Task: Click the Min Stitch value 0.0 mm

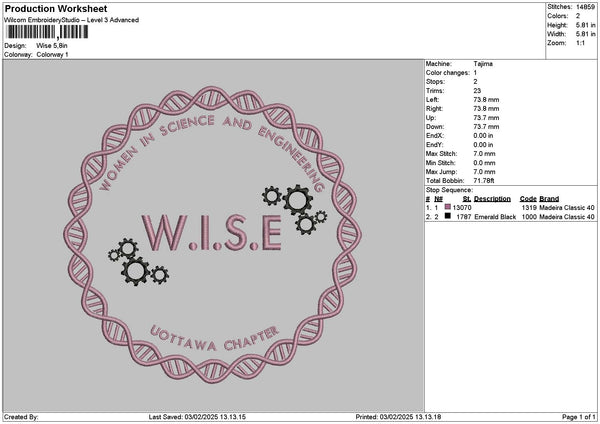Action: (x=484, y=163)
